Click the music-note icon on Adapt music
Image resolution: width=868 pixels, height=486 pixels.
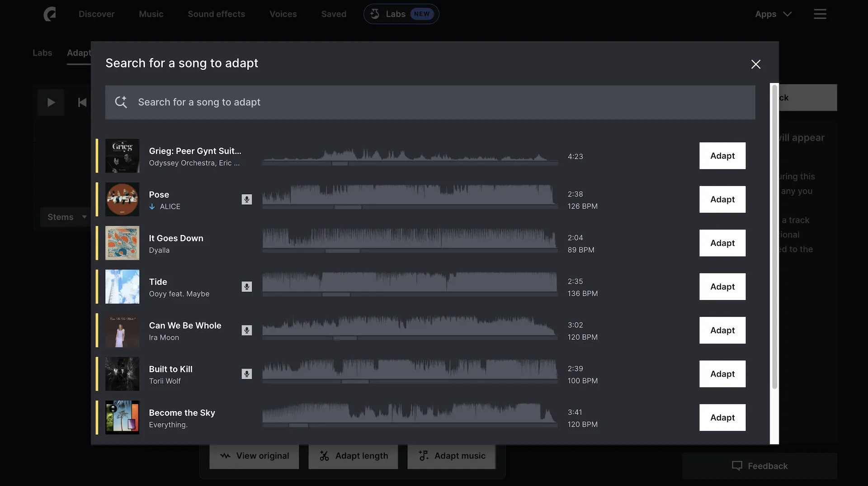click(x=424, y=456)
